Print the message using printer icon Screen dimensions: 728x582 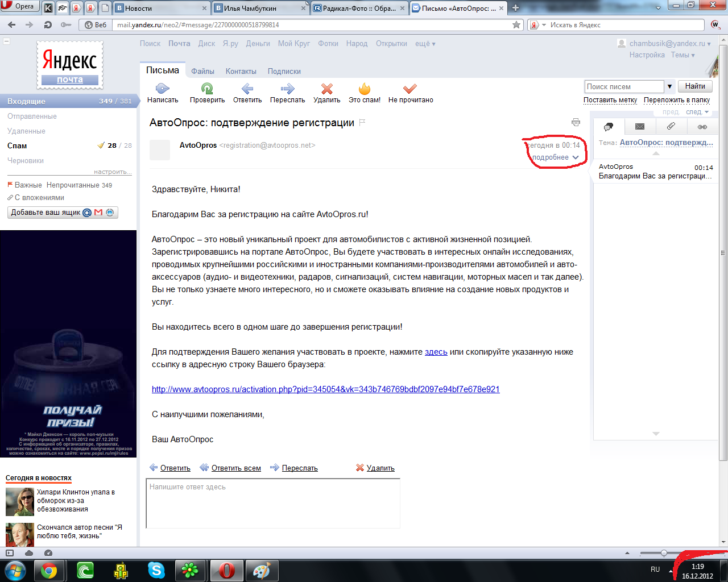[x=576, y=122]
